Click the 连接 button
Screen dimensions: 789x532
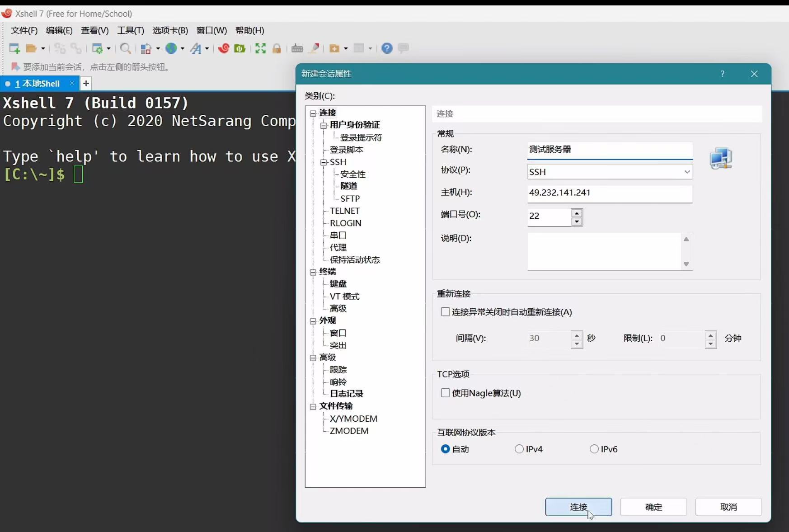click(578, 507)
